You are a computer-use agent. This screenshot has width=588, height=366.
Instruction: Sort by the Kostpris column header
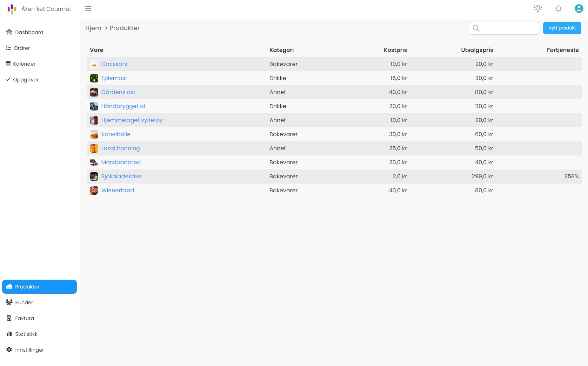coord(395,50)
